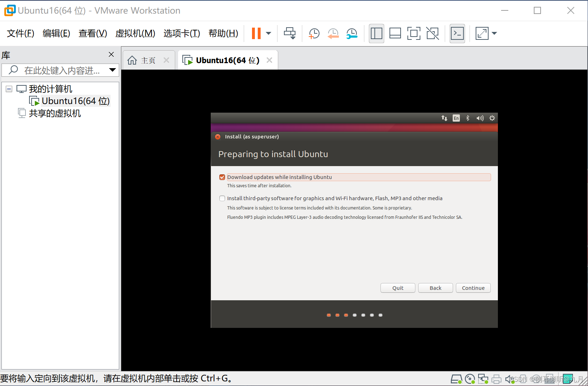This screenshot has height=386, width=588.
Task: Toggle the library sidebar view icon
Action: pos(377,33)
